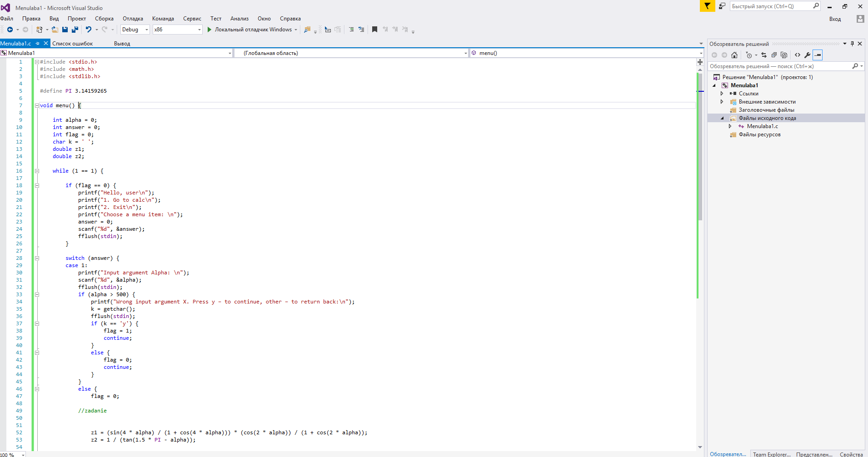
Task: Click Sync with Active Document icon
Action: point(764,55)
